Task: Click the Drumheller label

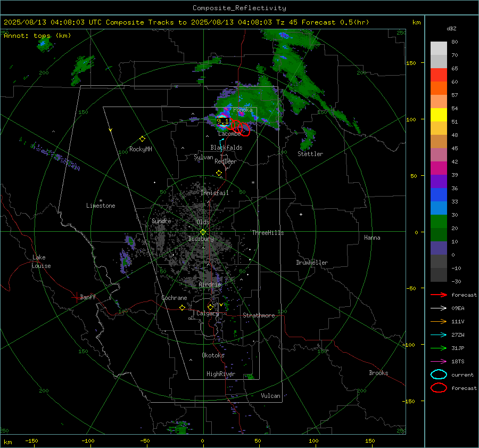Action: pos(312,263)
